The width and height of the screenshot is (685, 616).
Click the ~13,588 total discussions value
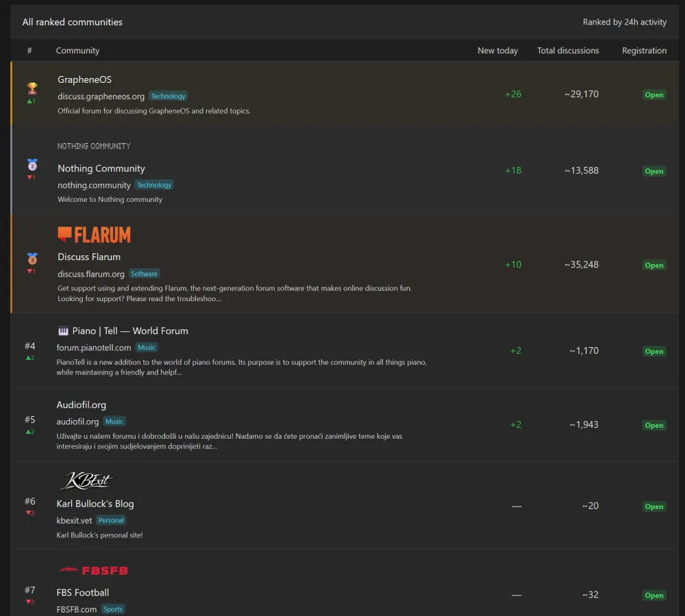(x=582, y=170)
